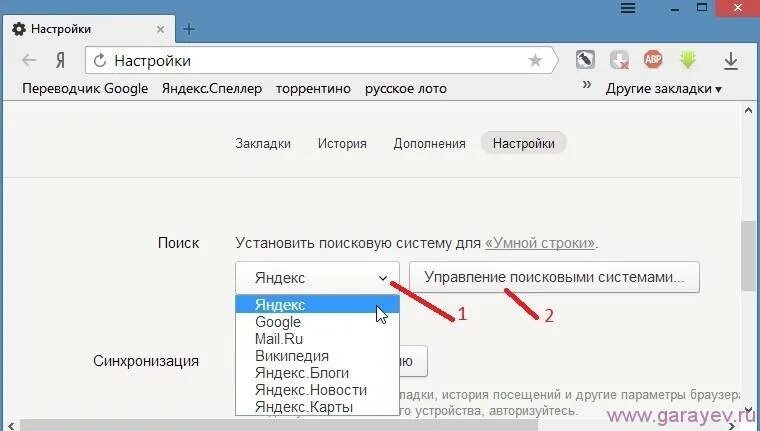Click Управление поисковыми системами button

[554, 277]
